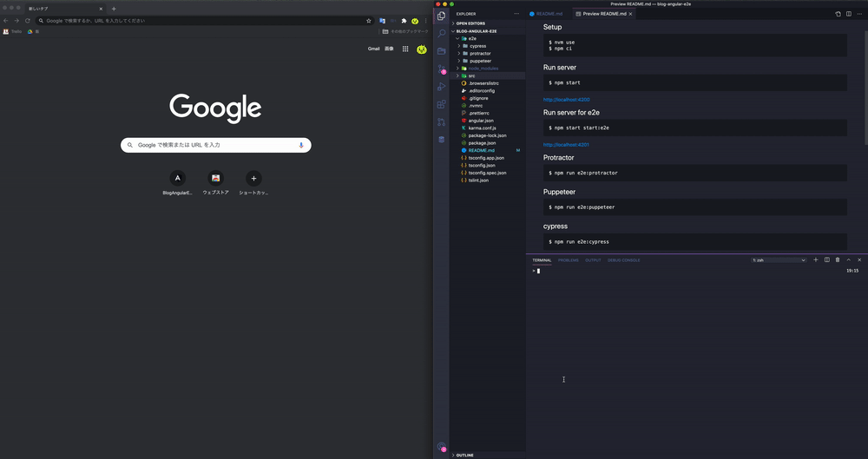Switch to the OUTPUT panel tab
Screen dimensions: 868x459
point(593,260)
